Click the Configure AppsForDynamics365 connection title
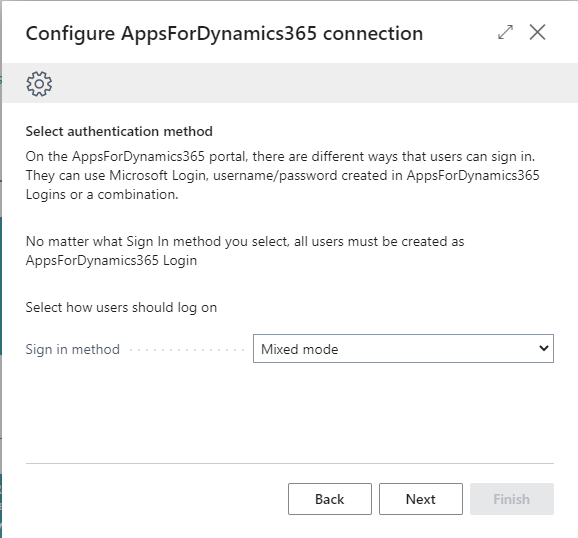This screenshot has height=538, width=578. pyautogui.click(x=224, y=34)
